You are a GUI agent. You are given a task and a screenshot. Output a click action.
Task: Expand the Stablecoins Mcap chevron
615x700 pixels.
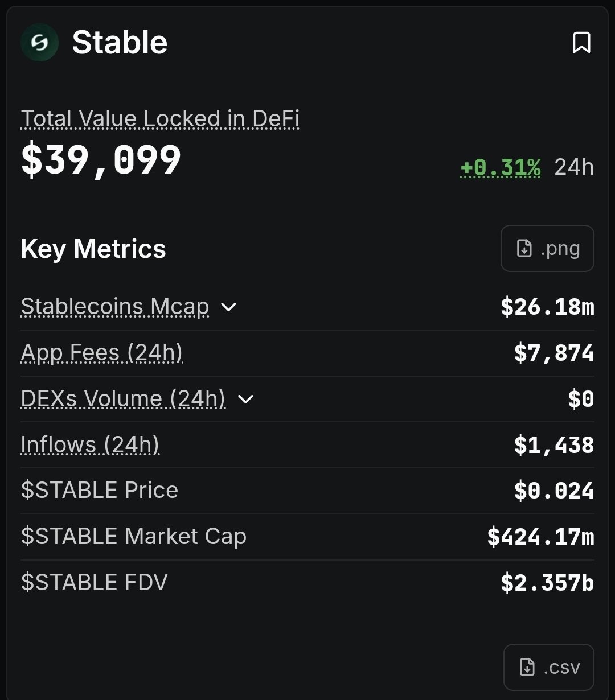tap(228, 307)
